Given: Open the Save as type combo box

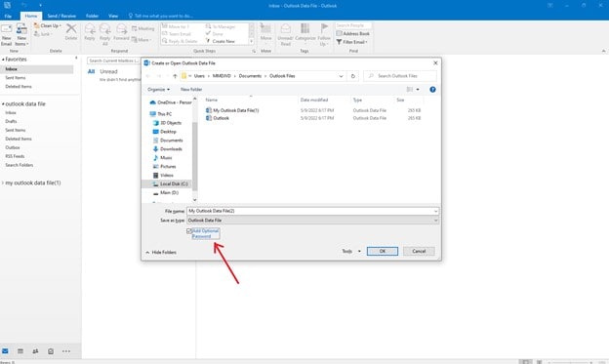Looking at the screenshot, I should click(x=313, y=221).
